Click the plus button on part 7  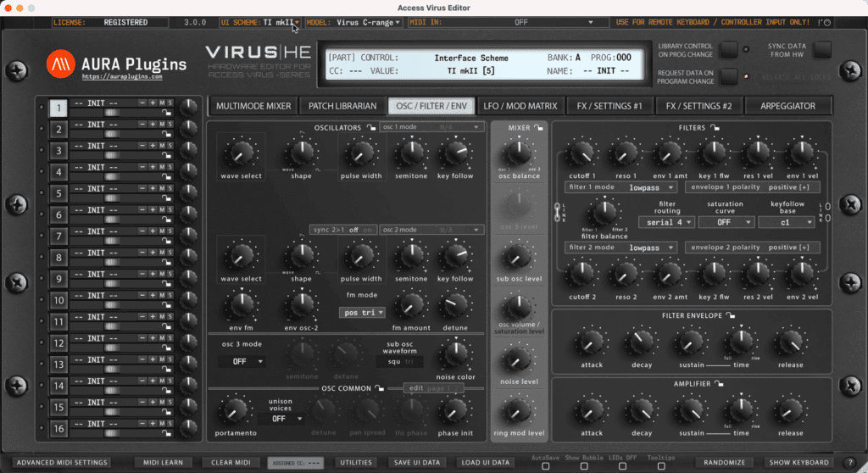(x=153, y=231)
